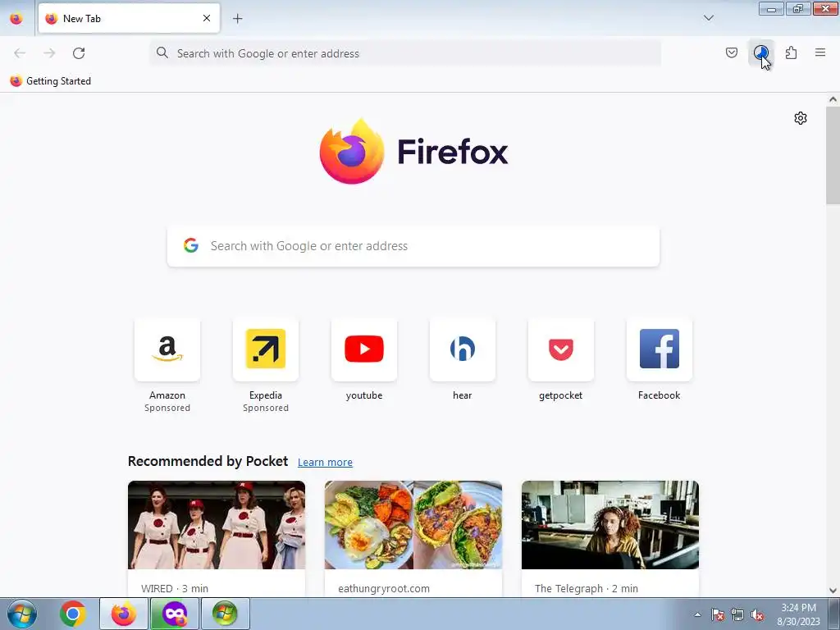
Task: Click the center Google search box
Action: [413, 246]
